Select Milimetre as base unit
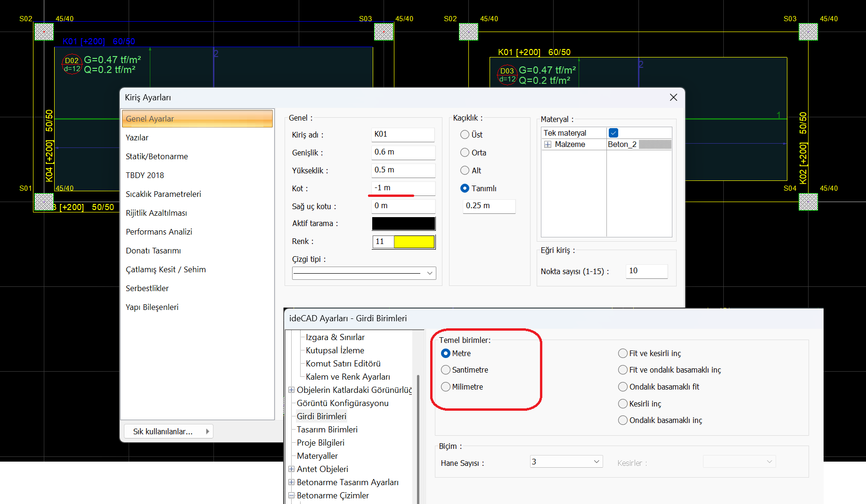The width and height of the screenshot is (866, 504). tap(446, 387)
